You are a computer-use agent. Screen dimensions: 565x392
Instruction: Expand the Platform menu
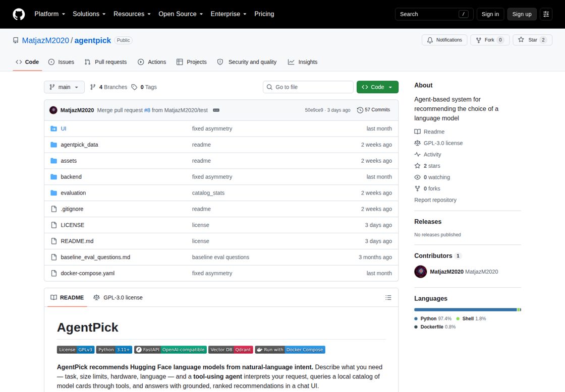tap(50, 14)
